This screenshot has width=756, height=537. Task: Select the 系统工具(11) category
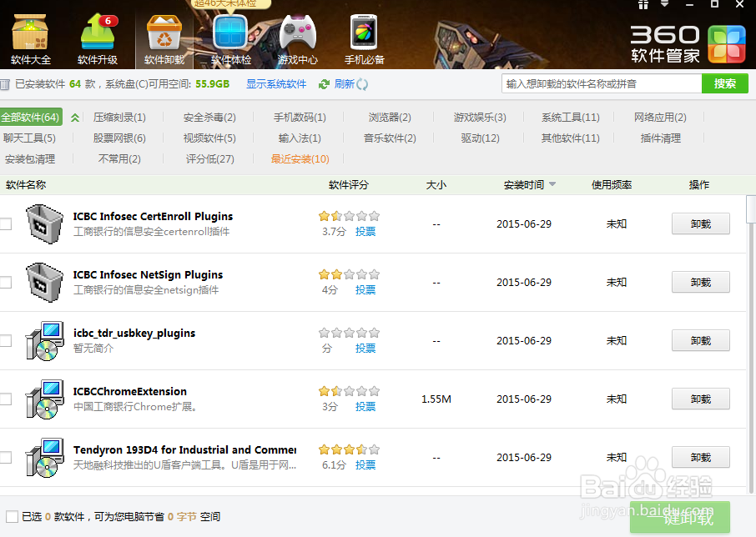click(x=571, y=118)
